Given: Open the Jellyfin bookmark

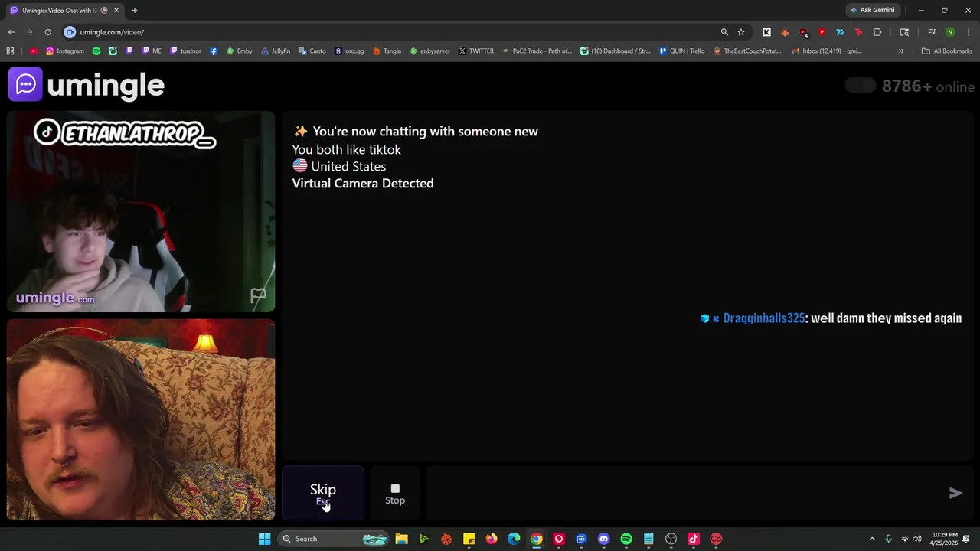Looking at the screenshot, I should click(276, 51).
